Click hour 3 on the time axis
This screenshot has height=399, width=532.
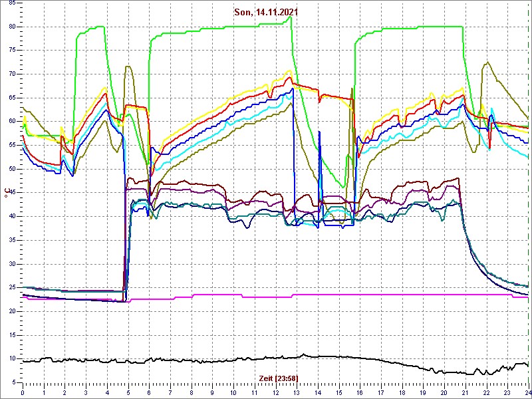coord(86,391)
